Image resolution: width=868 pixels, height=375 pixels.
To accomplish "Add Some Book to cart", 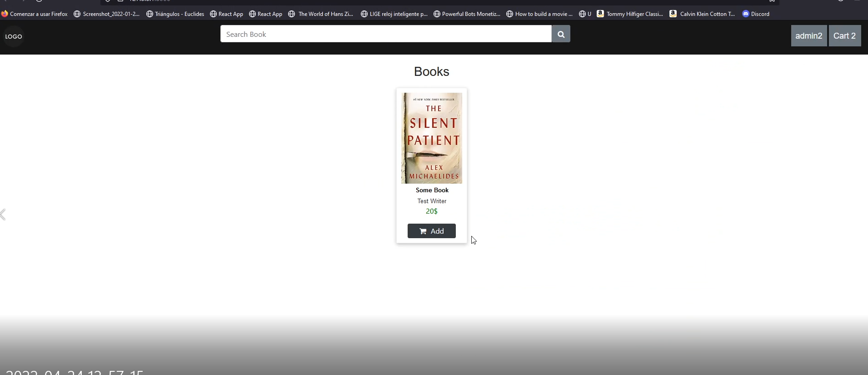I will click(432, 231).
